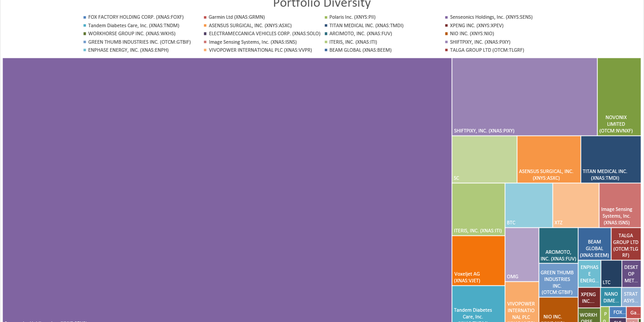The height and width of the screenshot is (322, 644).
Task: Select the SHIFTPIXY, INC. treemap tile
Action: coord(524,96)
